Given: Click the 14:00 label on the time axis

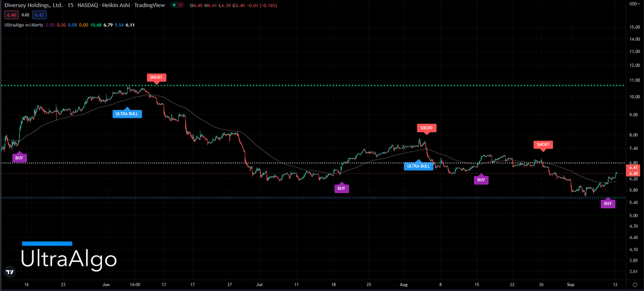Looking at the screenshot, I should [135, 285].
